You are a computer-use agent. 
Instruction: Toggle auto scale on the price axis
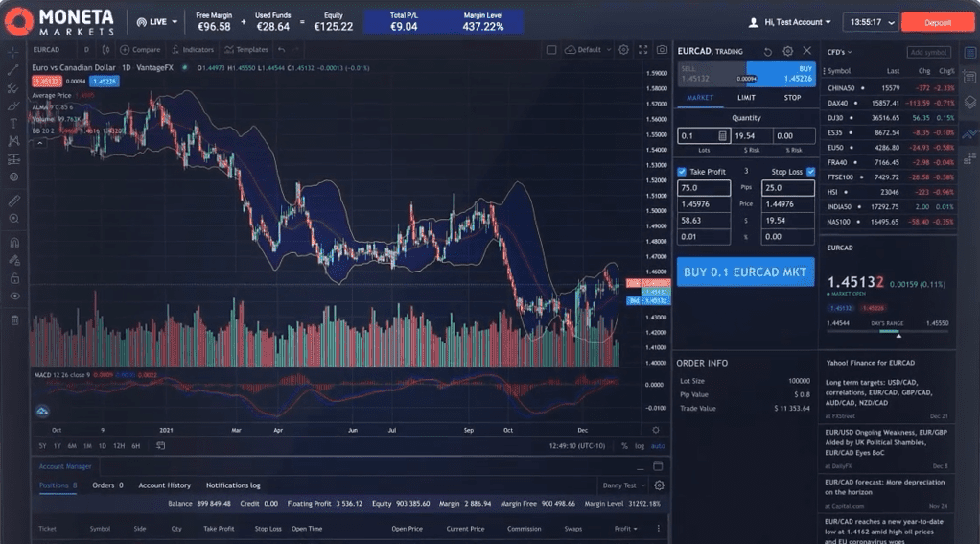(658, 446)
